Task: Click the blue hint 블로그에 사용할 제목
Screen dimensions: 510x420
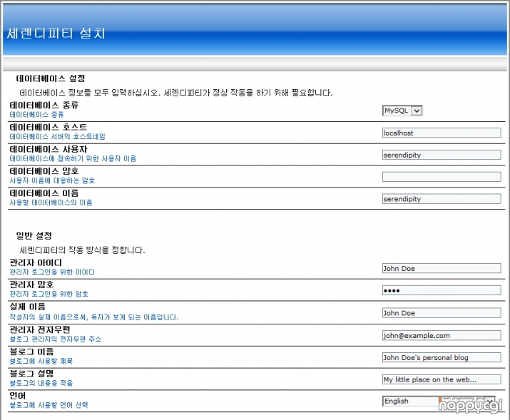Action: click(x=41, y=361)
